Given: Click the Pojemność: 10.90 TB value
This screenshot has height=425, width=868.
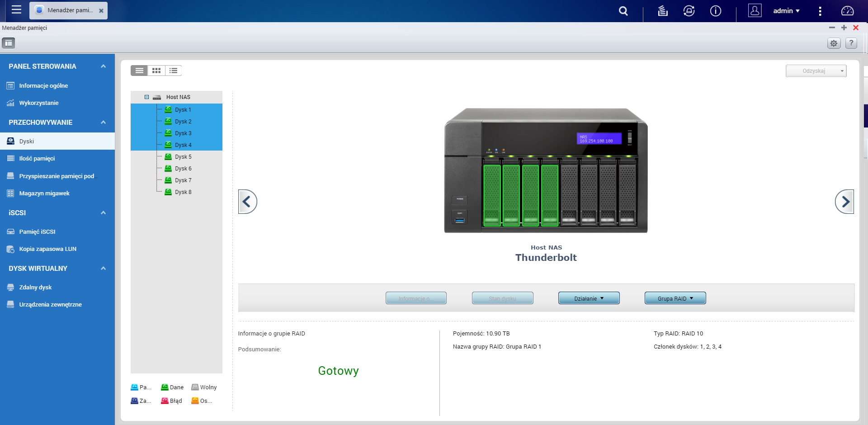Looking at the screenshot, I should point(481,334).
